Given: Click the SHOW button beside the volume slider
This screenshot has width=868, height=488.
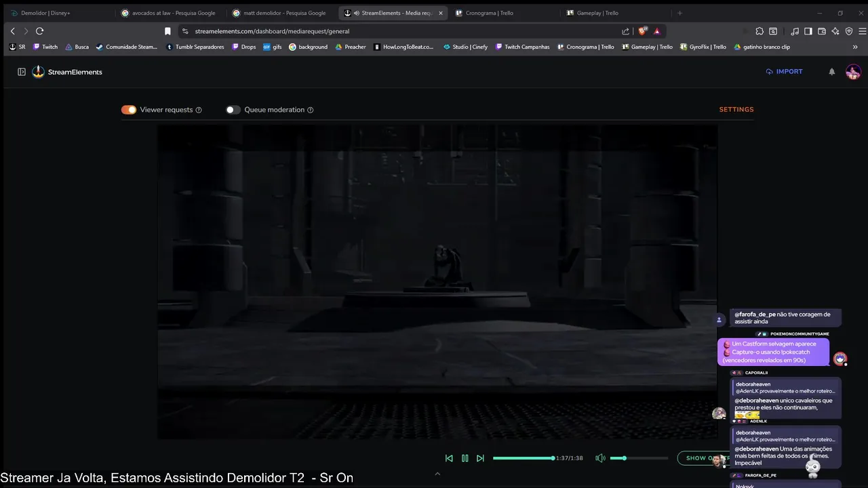Looking at the screenshot, I should tap(704, 458).
